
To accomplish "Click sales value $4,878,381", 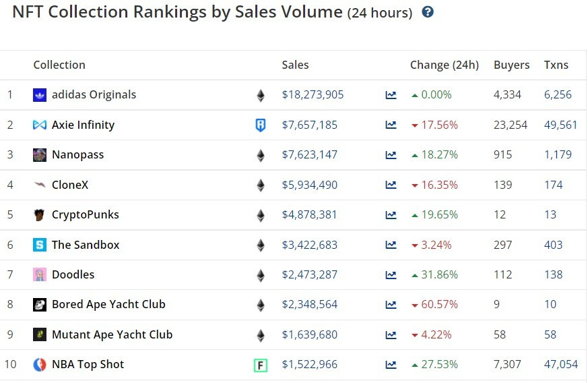I will (309, 215).
